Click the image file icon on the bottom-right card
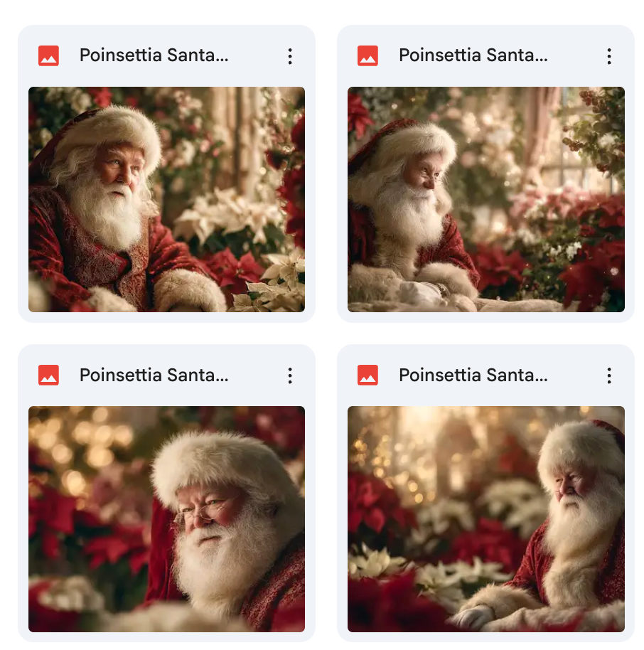This screenshot has width=644, height=650. pyautogui.click(x=367, y=375)
